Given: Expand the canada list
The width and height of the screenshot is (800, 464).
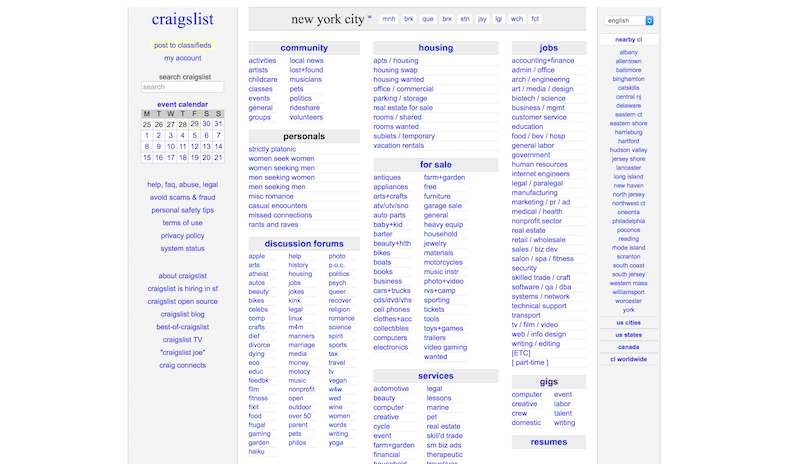Looking at the screenshot, I should tap(629, 347).
